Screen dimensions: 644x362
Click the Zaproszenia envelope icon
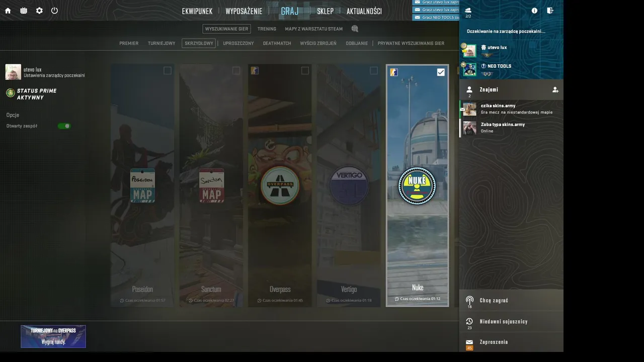[x=469, y=342]
